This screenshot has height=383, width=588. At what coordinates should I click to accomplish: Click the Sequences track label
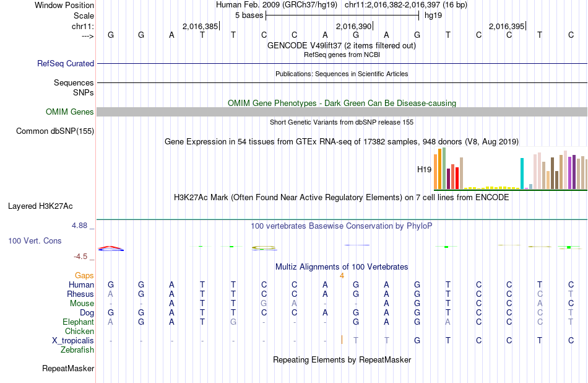pos(74,82)
